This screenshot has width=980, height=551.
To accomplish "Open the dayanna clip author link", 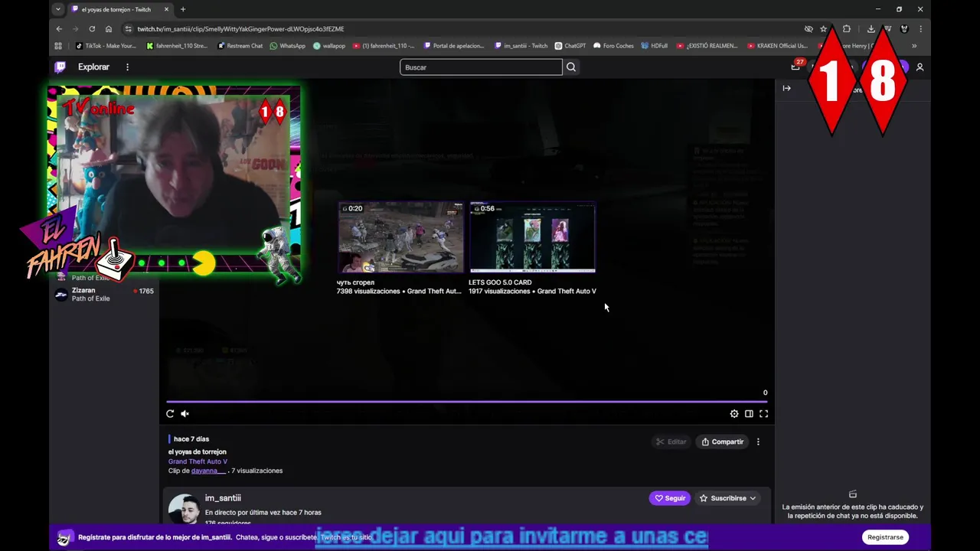I will 208,471.
